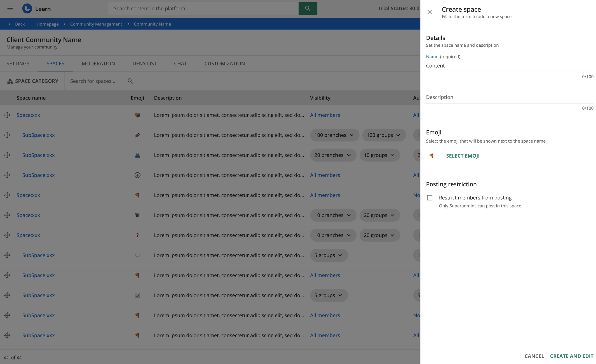The image size is (596, 364).
Task: Focus the Description input field
Action: coord(510,97)
